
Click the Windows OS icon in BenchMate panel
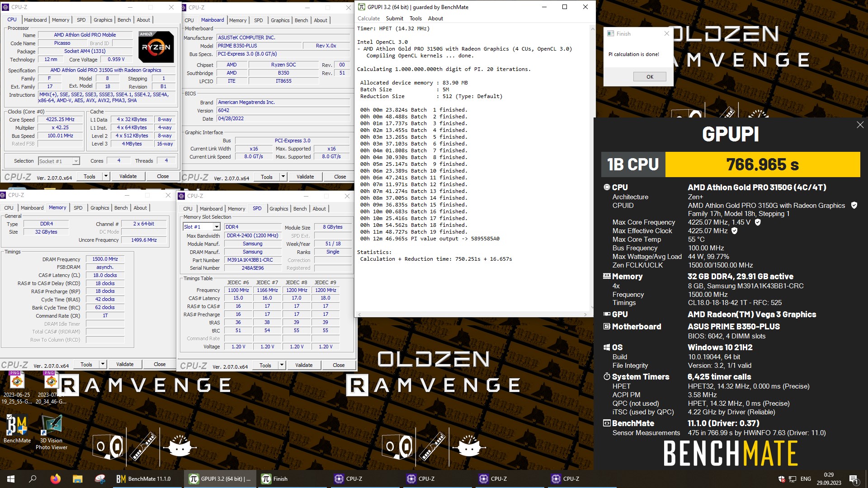[607, 347]
